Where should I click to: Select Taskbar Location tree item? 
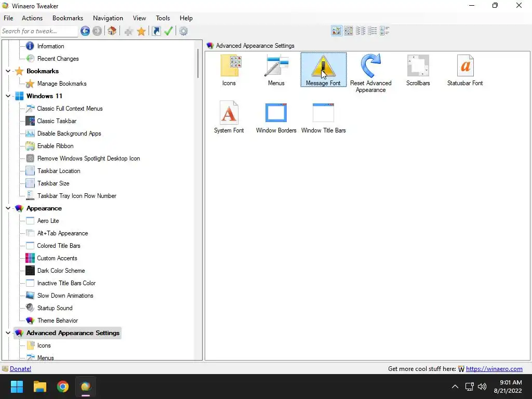[x=59, y=171]
